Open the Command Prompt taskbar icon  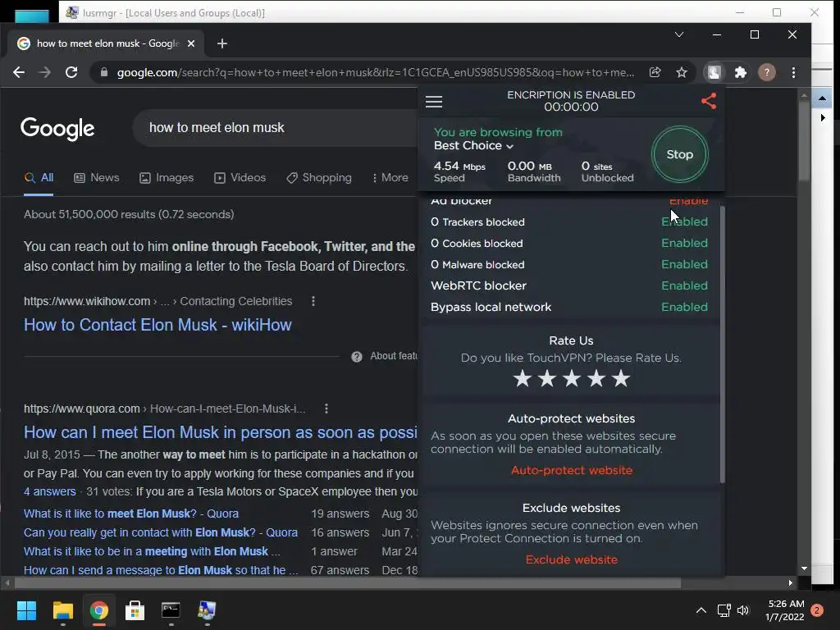coord(171,610)
